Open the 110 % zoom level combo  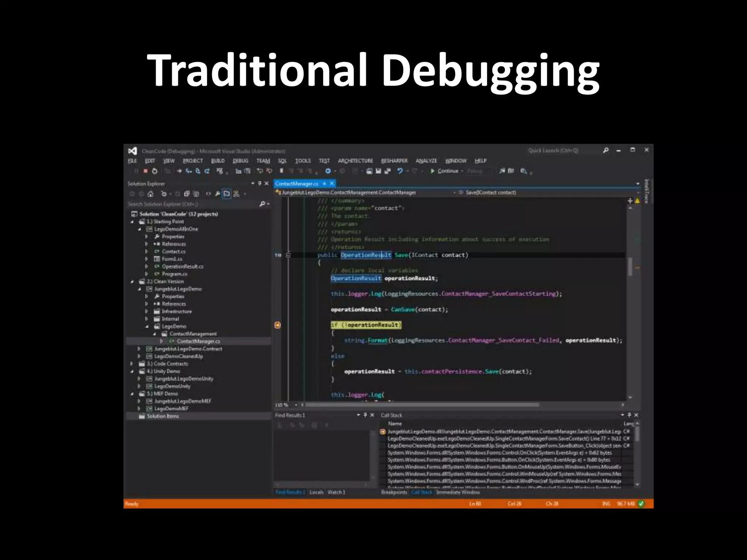286,405
